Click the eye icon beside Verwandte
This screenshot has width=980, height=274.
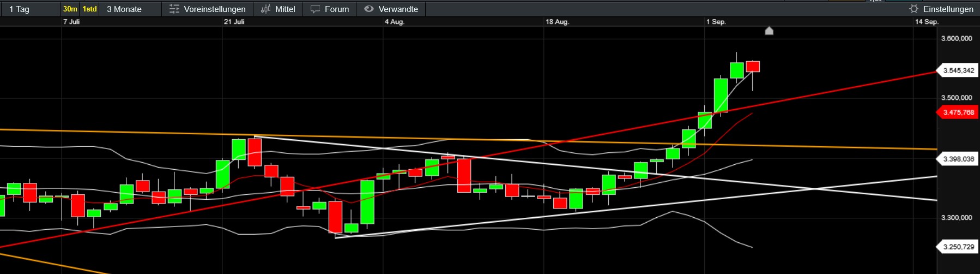click(x=369, y=9)
